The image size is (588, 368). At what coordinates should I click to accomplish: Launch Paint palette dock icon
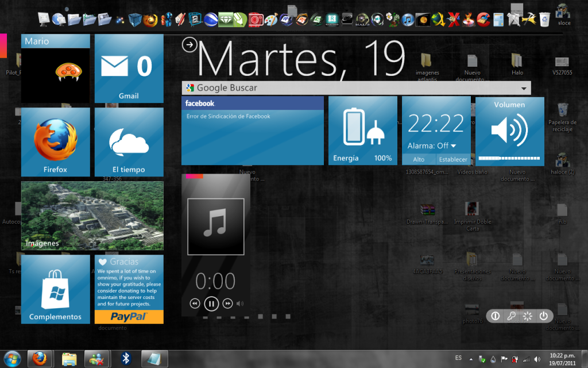[x=271, y=20]
